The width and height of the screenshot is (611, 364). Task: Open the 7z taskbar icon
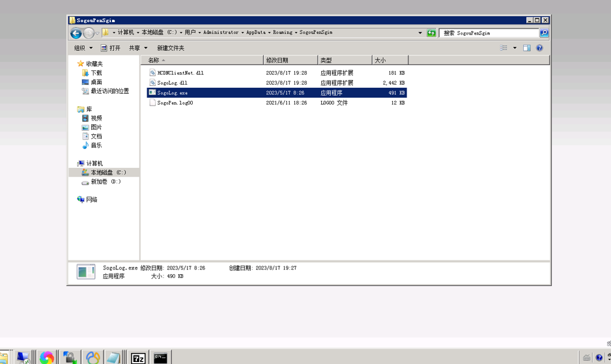[138, 357]
